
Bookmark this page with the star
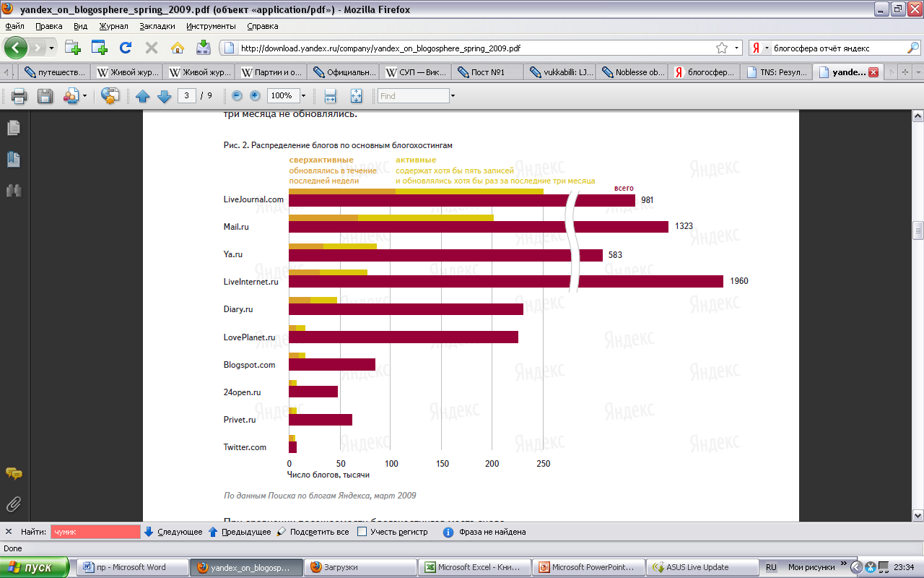721,48
